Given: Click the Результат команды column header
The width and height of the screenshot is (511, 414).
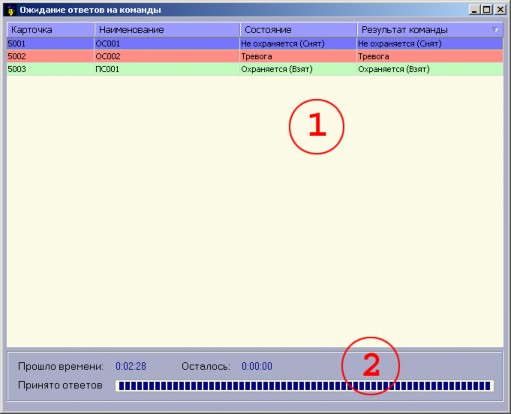Looking at the screenshot, I should tap(430, 30).
